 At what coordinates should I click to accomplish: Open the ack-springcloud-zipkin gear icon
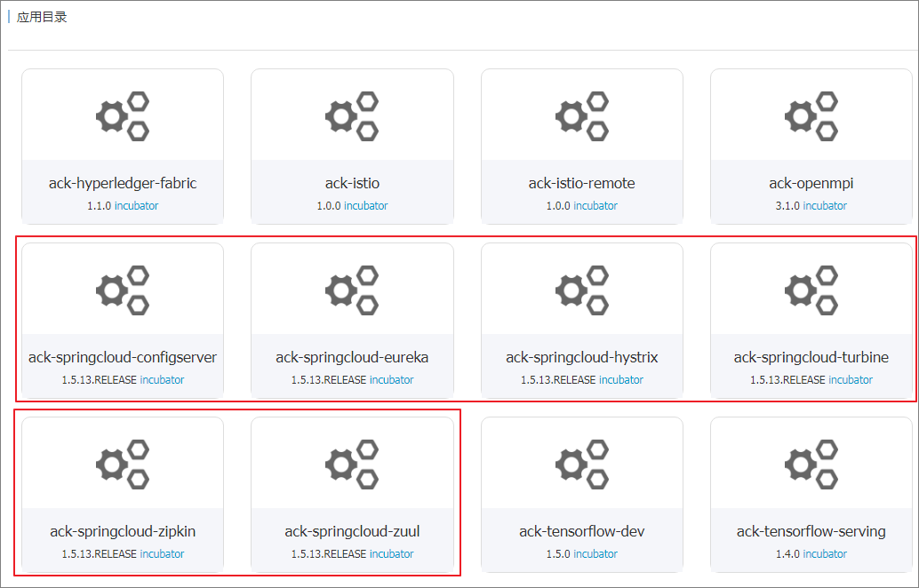123,465
